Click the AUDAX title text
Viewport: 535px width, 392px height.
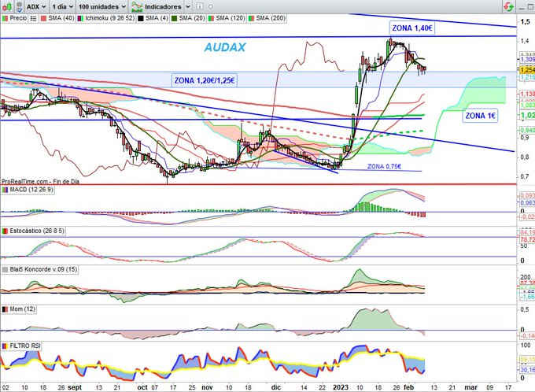tap(225, 47)
